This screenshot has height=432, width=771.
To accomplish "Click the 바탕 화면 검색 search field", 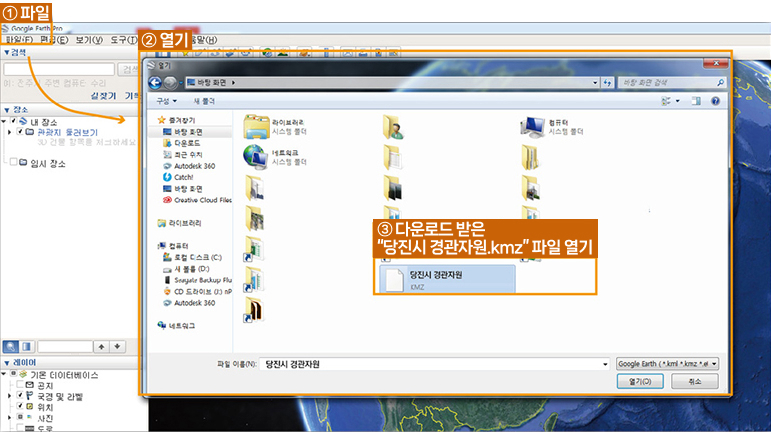I will (x=671, y=83).
